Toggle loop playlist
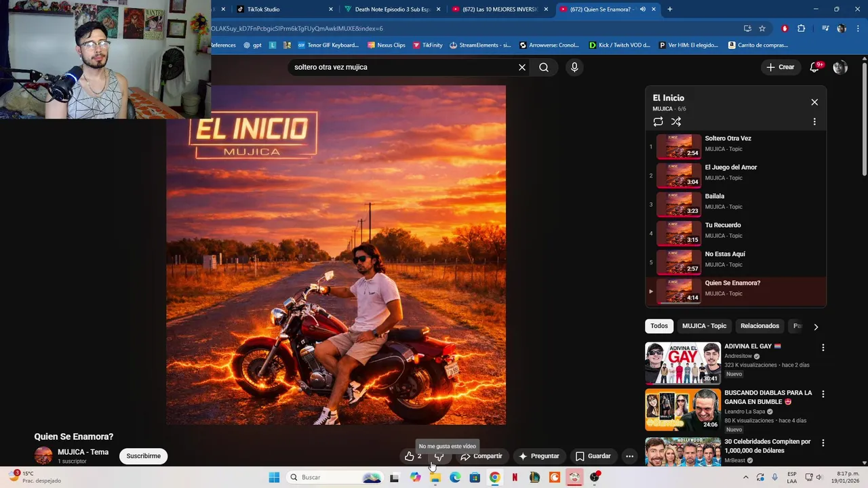This screenshot has width=868, height=488. (658, 121)
